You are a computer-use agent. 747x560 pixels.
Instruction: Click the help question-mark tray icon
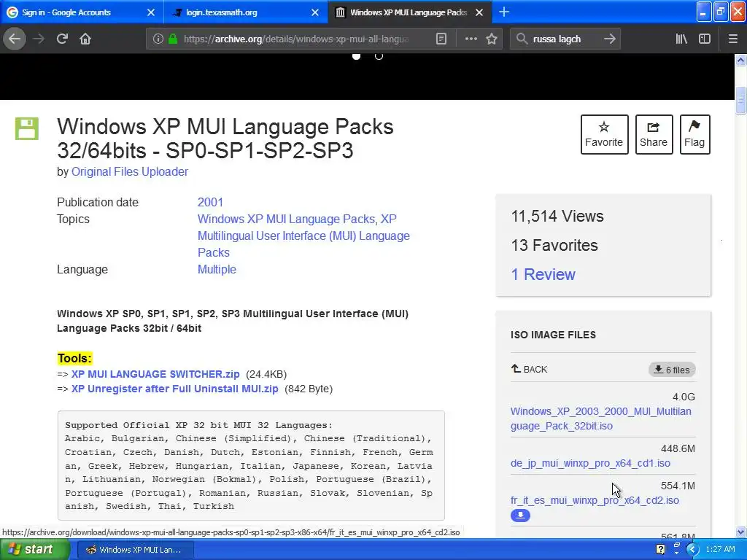tap(660, 550)
